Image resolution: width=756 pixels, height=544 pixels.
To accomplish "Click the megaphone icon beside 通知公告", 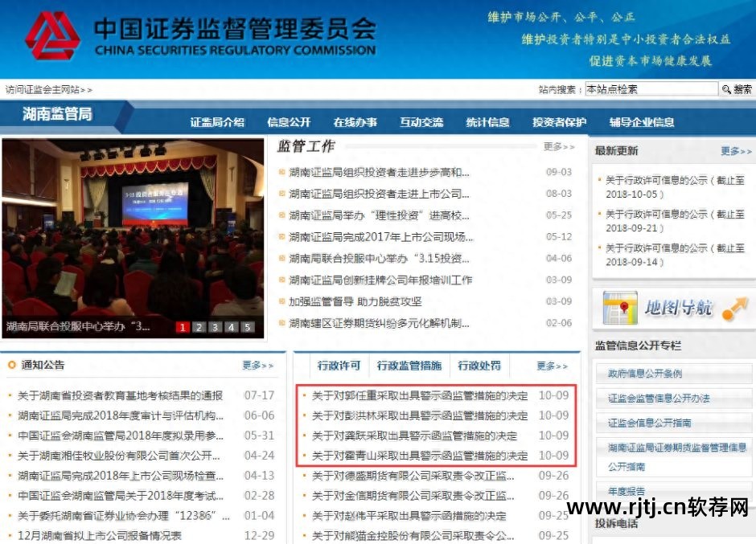I will (x=12, y=366).
